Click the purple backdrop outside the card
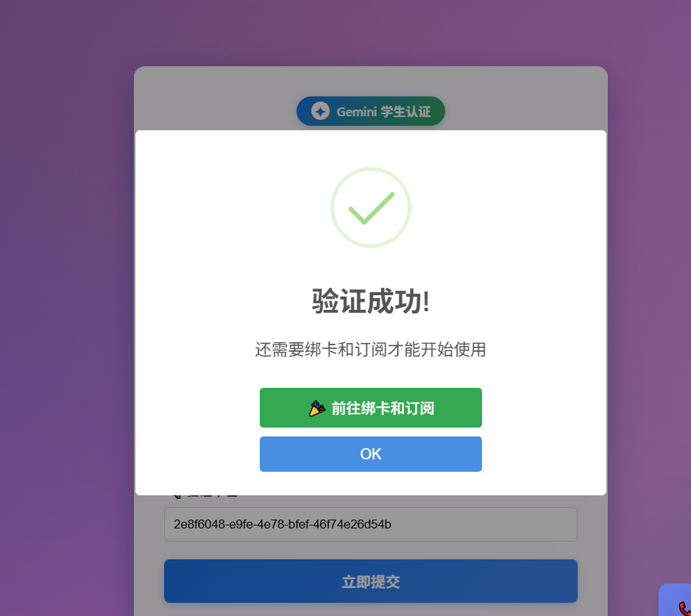Image resolution: width=691 pixels, height=616 pixels. (66, 308)
